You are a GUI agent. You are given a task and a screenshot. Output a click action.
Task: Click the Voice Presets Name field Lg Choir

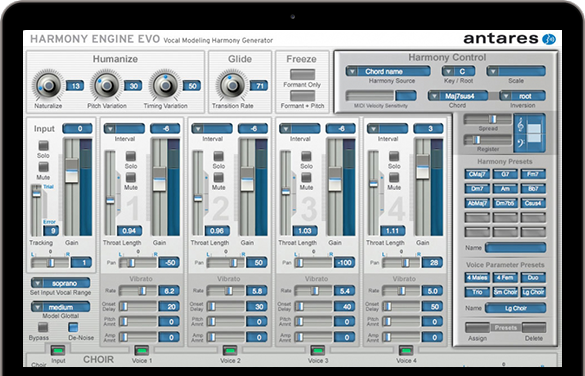[x=515, y=308]
